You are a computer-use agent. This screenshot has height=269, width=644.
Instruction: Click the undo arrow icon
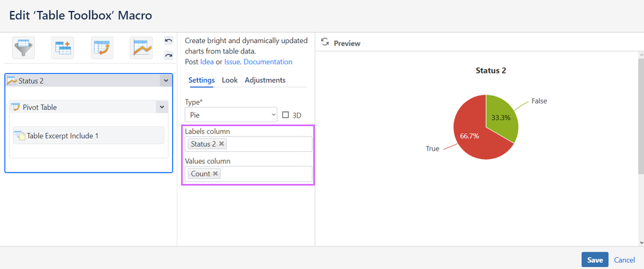pos(168,40)
